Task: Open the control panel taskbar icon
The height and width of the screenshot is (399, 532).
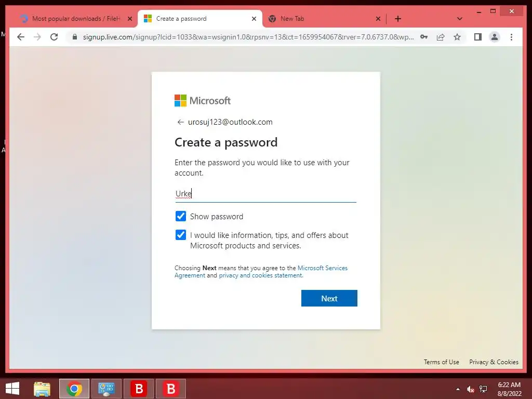Action: coord(106,389)
